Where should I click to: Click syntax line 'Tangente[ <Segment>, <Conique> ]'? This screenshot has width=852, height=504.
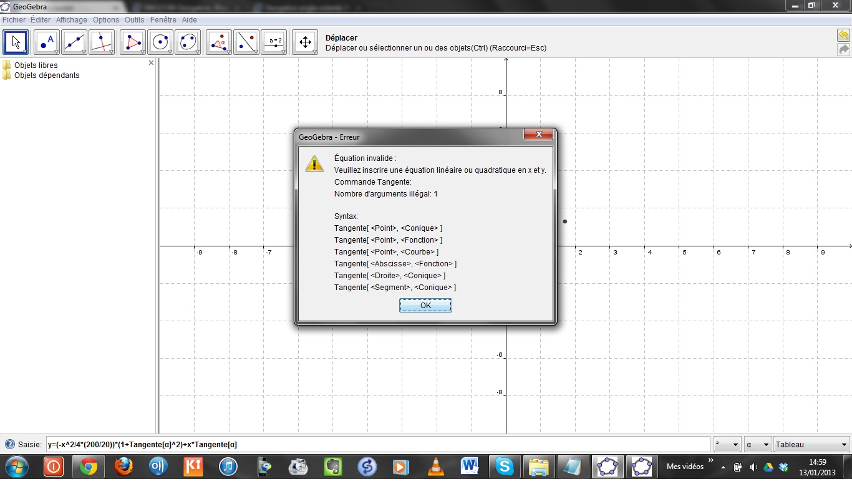tap(395, 288)
